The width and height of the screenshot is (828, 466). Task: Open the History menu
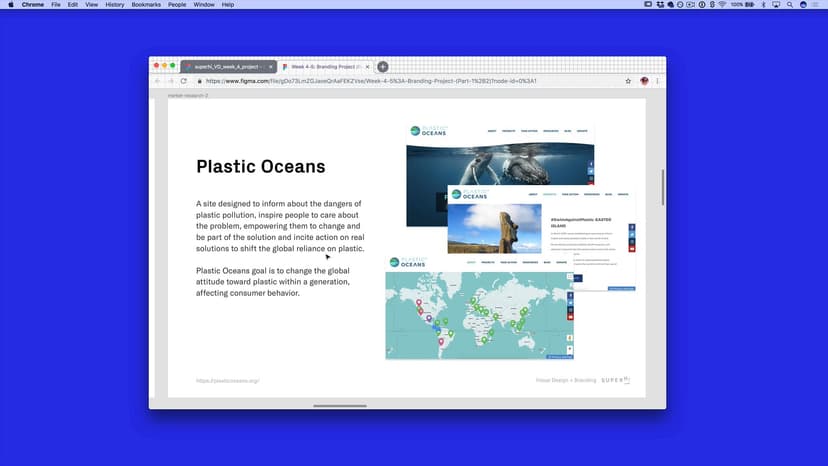[x=115, y=5]
